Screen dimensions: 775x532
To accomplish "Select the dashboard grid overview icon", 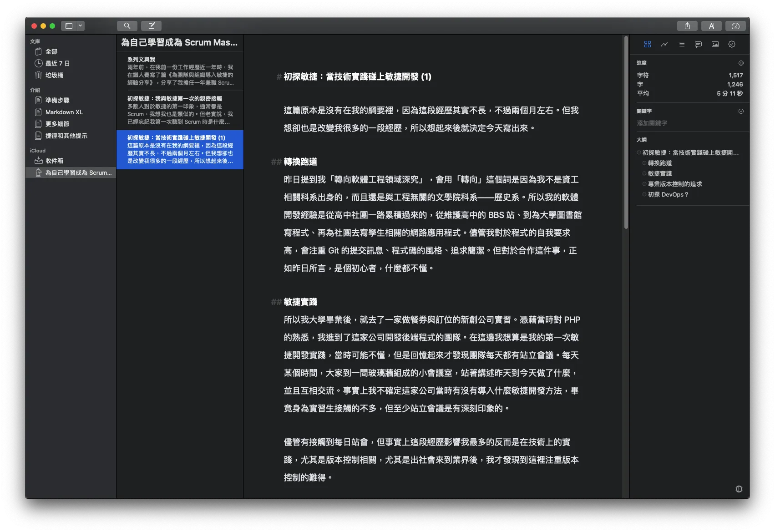I will (648, 44).
